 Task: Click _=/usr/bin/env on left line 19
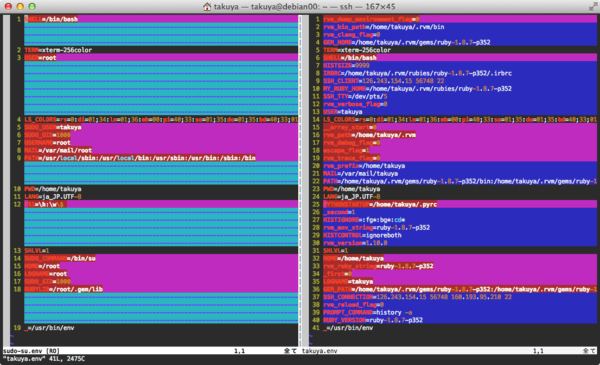(49, 328)
